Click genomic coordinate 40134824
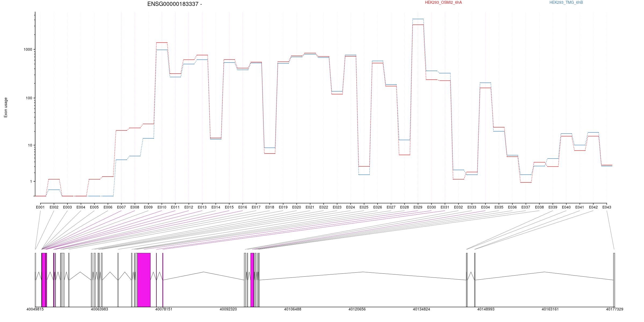 tap(422, 309)
